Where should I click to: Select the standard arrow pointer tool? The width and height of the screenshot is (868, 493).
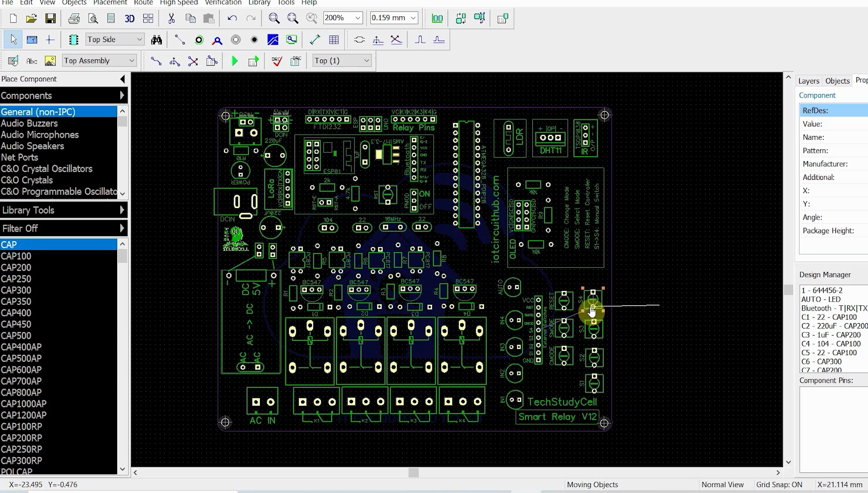pos(13,39)
